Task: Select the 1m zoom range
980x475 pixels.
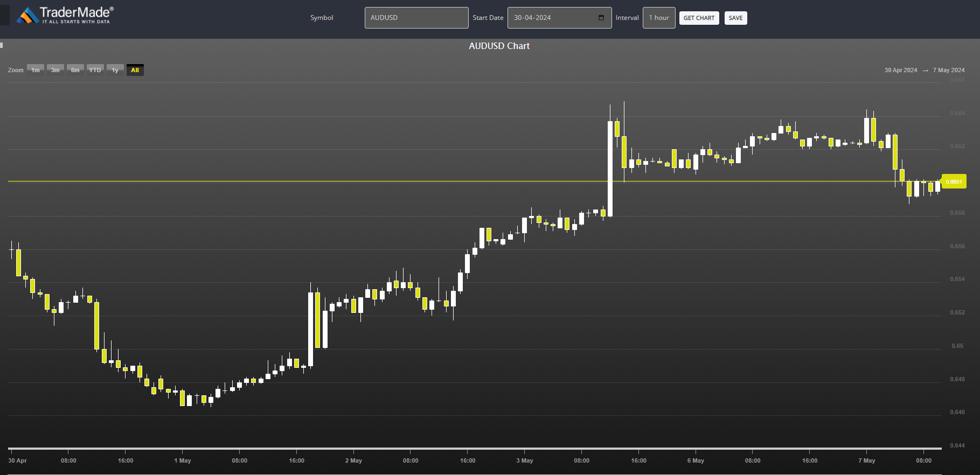Action: coord(36,70)
